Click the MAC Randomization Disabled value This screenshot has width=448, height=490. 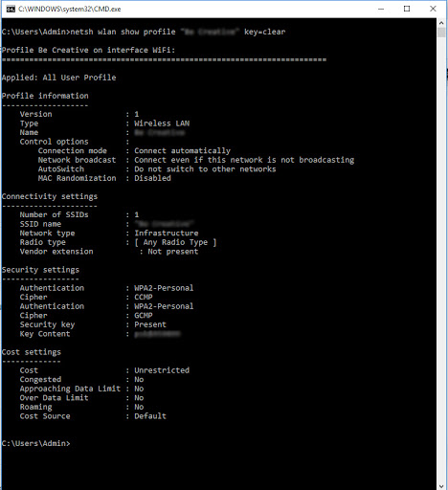point(152,178)
